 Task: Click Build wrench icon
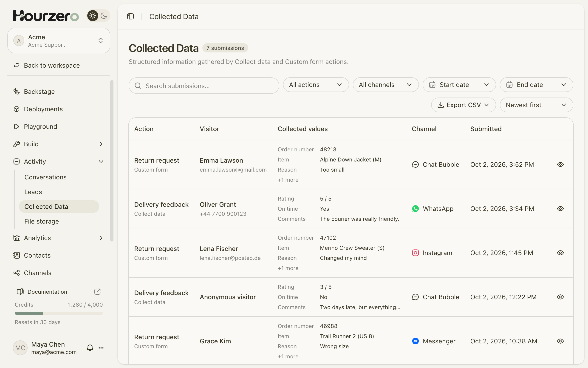tap(17, 144)
